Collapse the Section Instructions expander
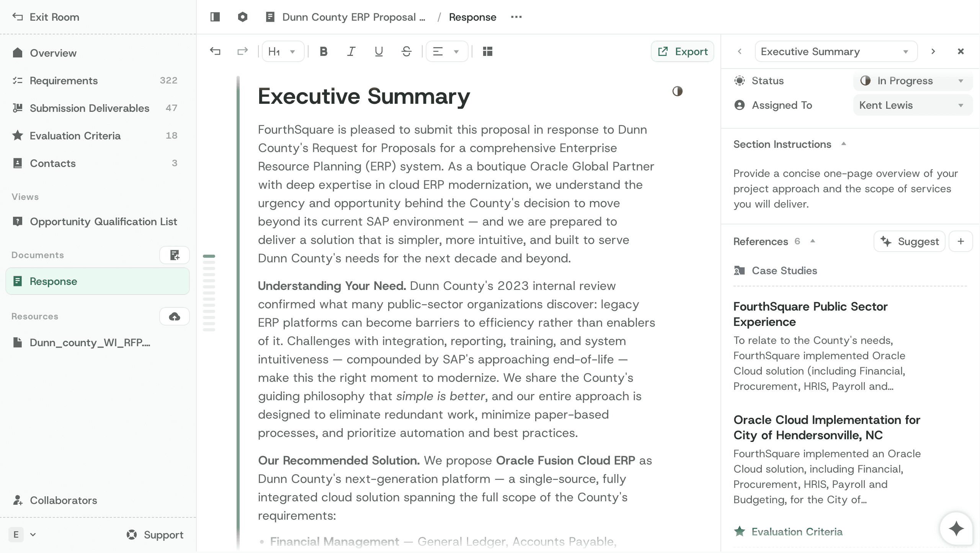The height and width of the screenshot is (553, 980). [843, 144]
